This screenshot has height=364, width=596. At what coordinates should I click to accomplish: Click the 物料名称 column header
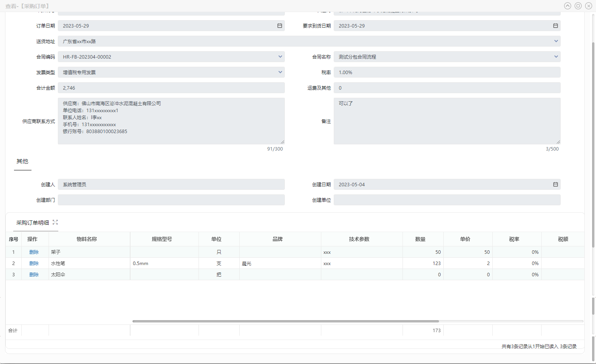point(87,239)
